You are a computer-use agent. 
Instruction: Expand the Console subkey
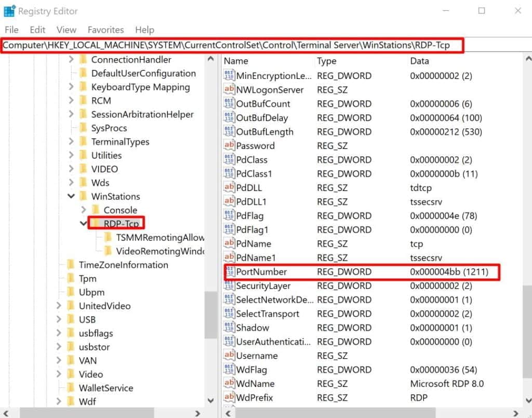pyautogui.click(x=83, y=210)
